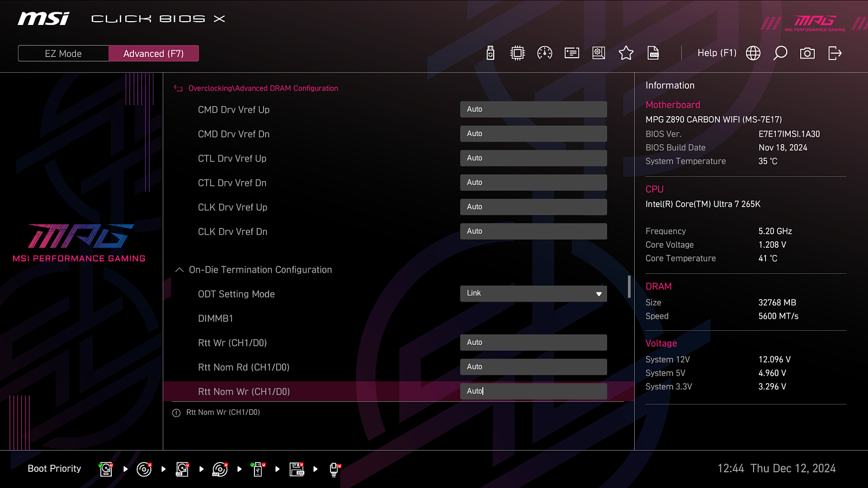
Task: Select the hard disk boot device icon
Action: coord(106,469)
